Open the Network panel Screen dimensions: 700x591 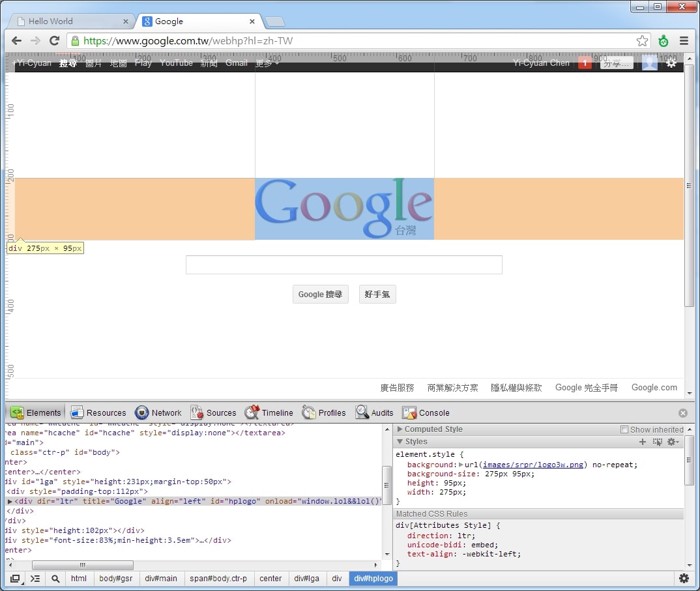158,412
